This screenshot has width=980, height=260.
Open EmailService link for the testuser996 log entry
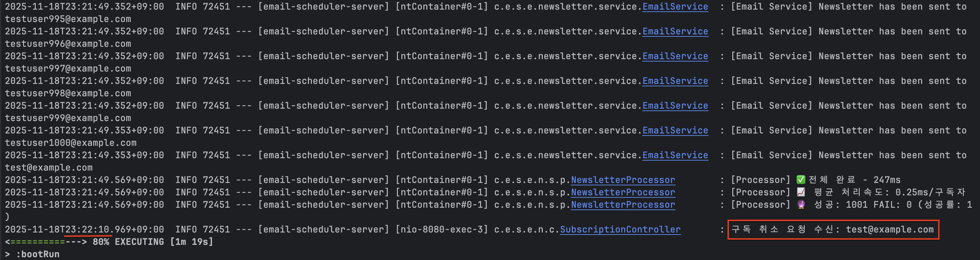point(675,32)
